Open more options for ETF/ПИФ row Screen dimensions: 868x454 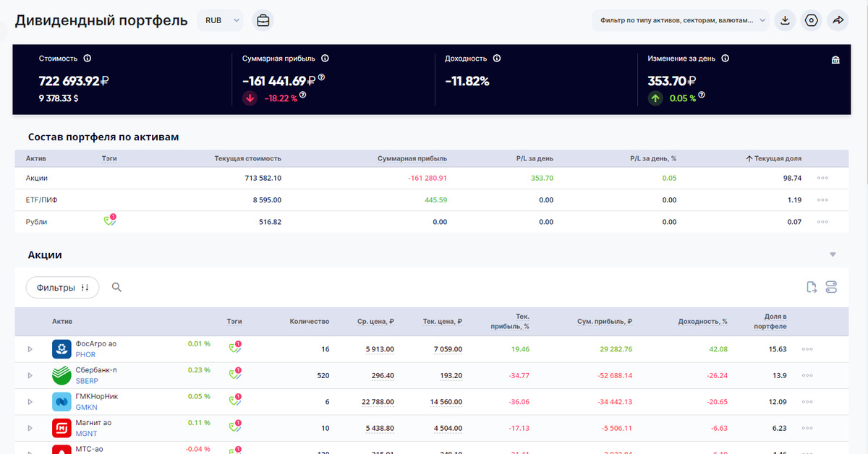point(822,200)
